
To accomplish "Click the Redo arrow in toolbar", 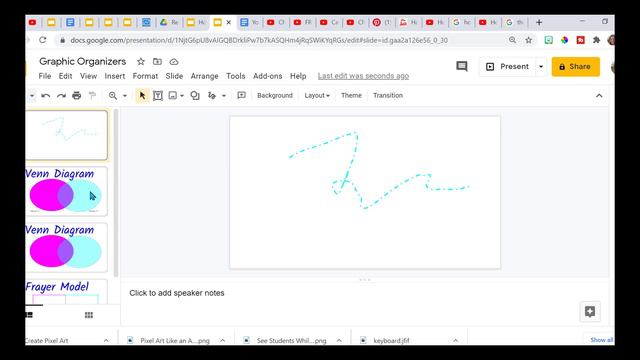I will coord(61,96).
